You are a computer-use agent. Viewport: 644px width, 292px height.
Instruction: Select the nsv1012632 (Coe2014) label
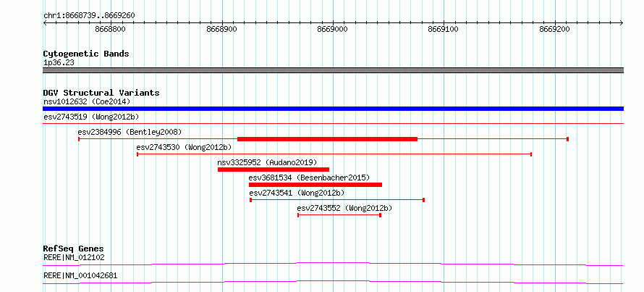[x=87, y=101]
